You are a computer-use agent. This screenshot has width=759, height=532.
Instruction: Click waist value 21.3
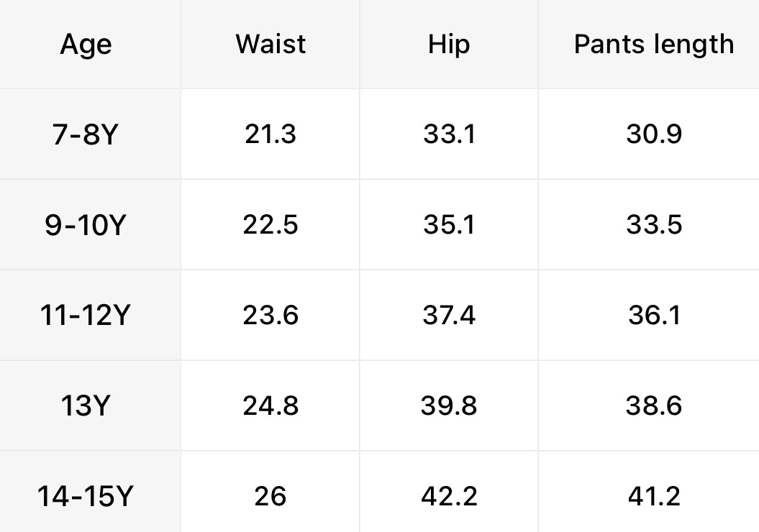(x=271, y=134)
